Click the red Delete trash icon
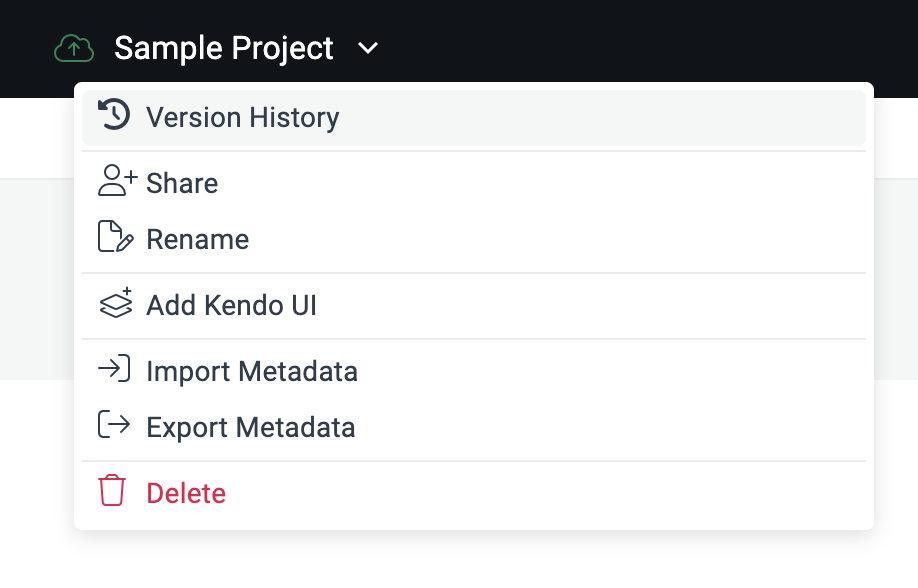This screenshot has width=918, height=588. [x=114, y=492]
